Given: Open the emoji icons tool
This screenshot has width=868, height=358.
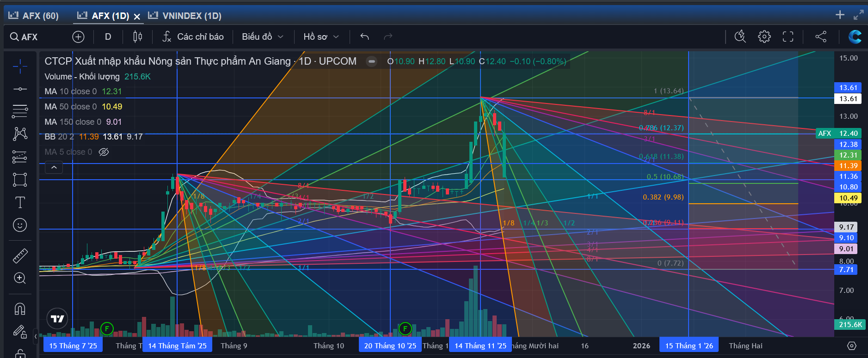Looking at the screenshot, I should [20, 225].
